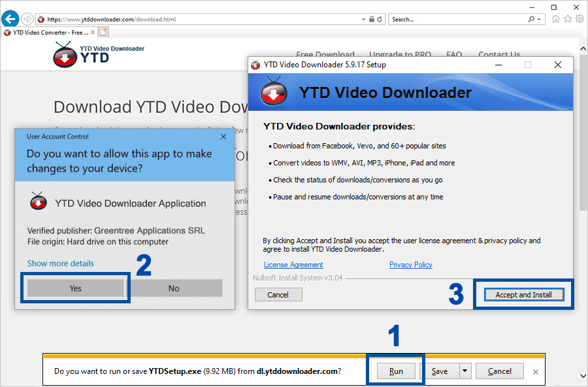Screen dimensions: 588x387
Task: Click 'Download from Facebook, Vevo' bullet text
Action: click(359, 146)
